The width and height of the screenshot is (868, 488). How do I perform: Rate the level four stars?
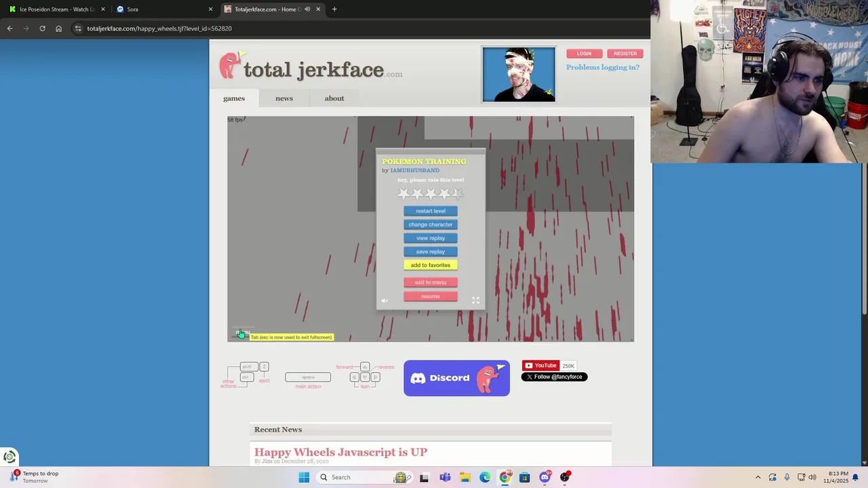[x=444, y=194]
